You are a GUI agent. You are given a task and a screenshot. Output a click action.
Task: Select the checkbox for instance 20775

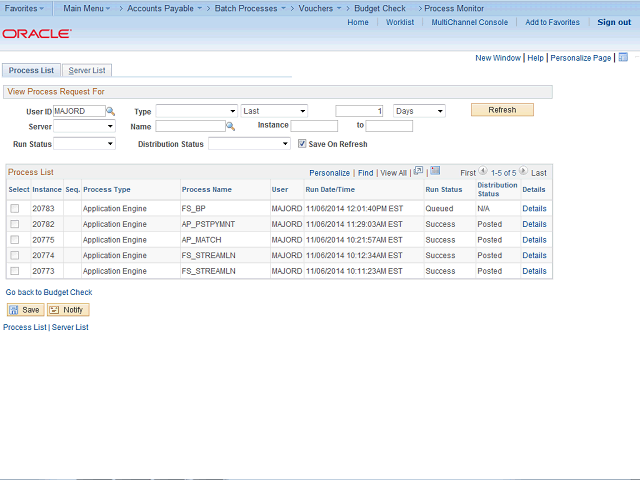pos(15,240)
